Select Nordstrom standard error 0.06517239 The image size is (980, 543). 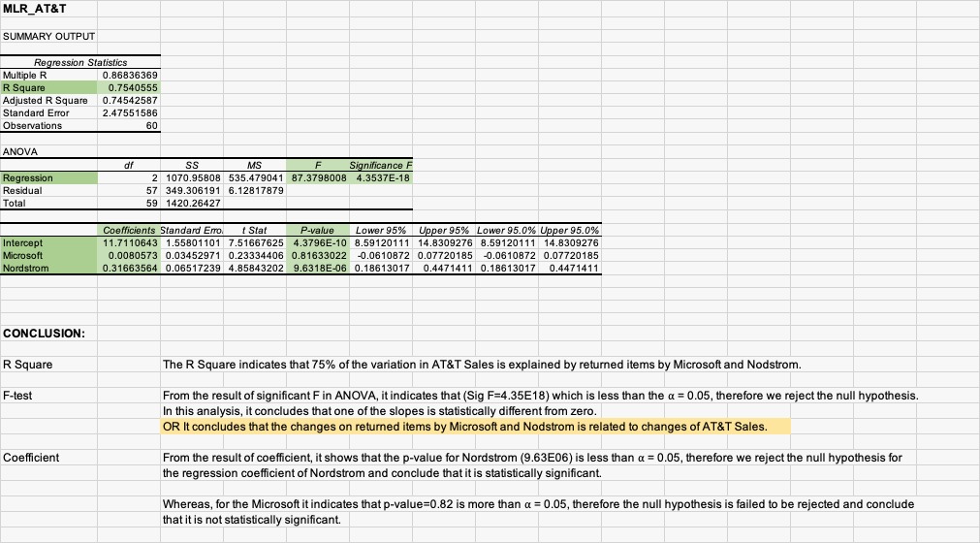193,268
